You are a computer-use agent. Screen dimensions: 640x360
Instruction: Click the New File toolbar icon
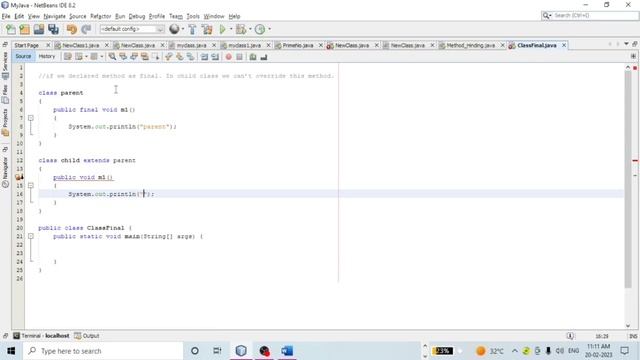pyautogui.click(x=11, y=29)
